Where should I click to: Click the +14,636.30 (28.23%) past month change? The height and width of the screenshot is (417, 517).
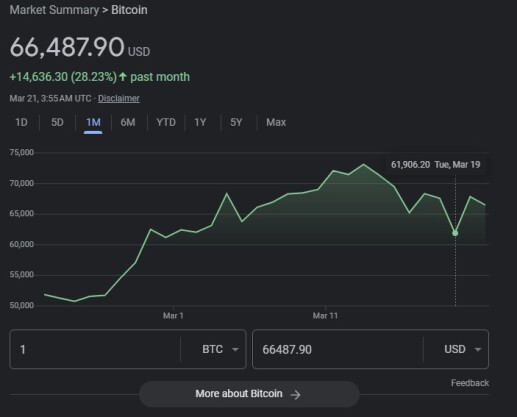(x=99, y=77)
